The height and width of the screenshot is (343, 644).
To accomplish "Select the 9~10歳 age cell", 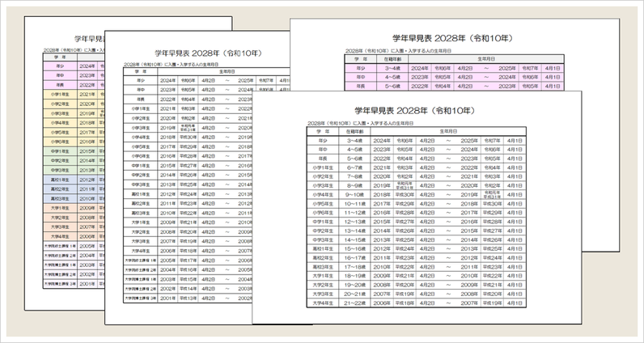I will [x=354, y=195].
